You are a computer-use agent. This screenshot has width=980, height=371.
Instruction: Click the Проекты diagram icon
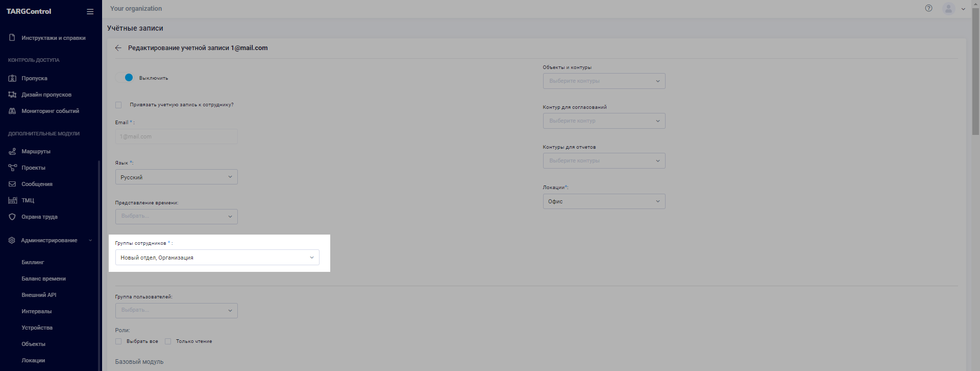[x=12, y=168]
